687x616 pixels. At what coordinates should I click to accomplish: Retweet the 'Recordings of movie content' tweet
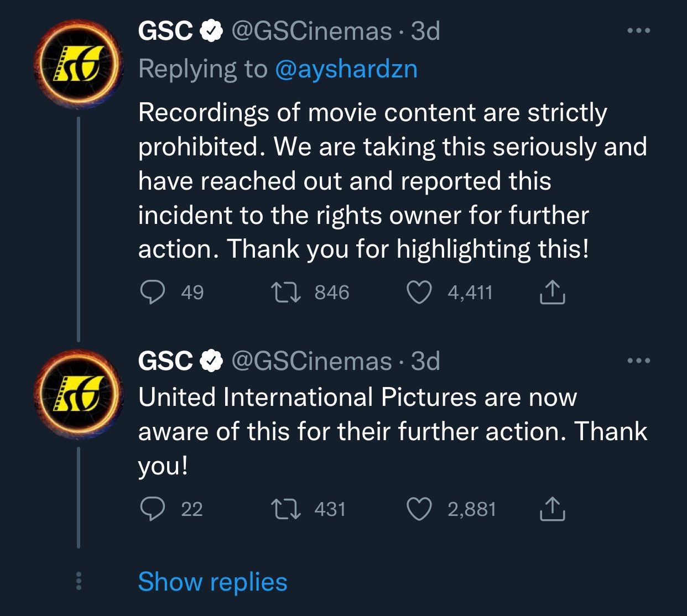(285, 292)
